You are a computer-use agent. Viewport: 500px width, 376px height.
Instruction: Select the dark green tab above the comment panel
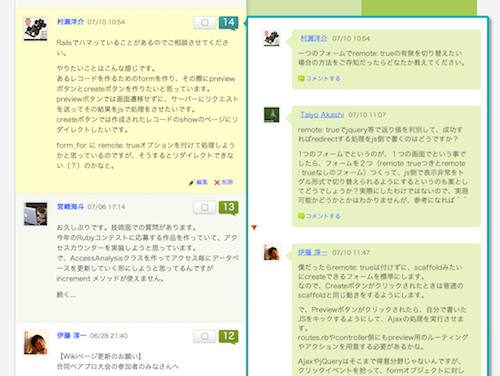pos(419,7)
